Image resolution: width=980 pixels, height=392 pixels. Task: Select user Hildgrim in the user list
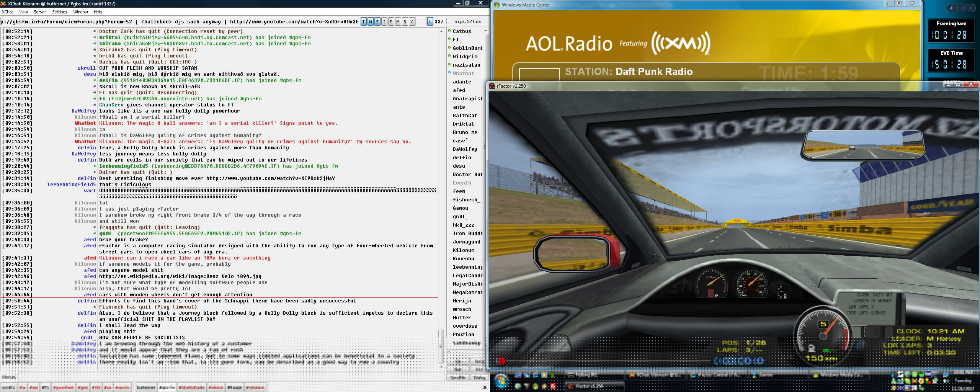pyautogui.click(x=465, y=56)
